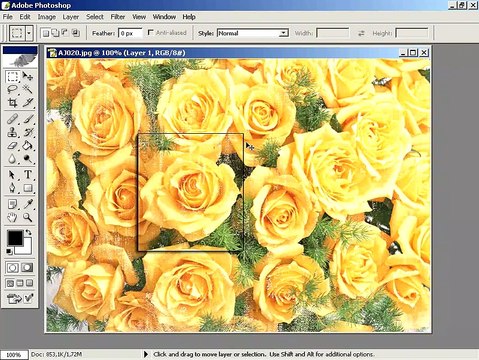Choose Full Screen Mode with menu bar
This screenshot has height=360, width=479.
click(20, 283)
